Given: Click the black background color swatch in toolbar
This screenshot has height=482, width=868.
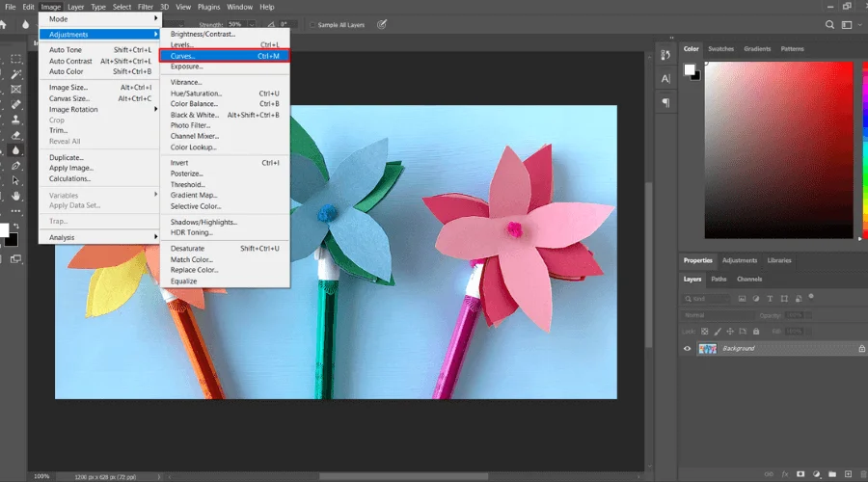Looking at the screenshot, I should [x=13, y=241].
